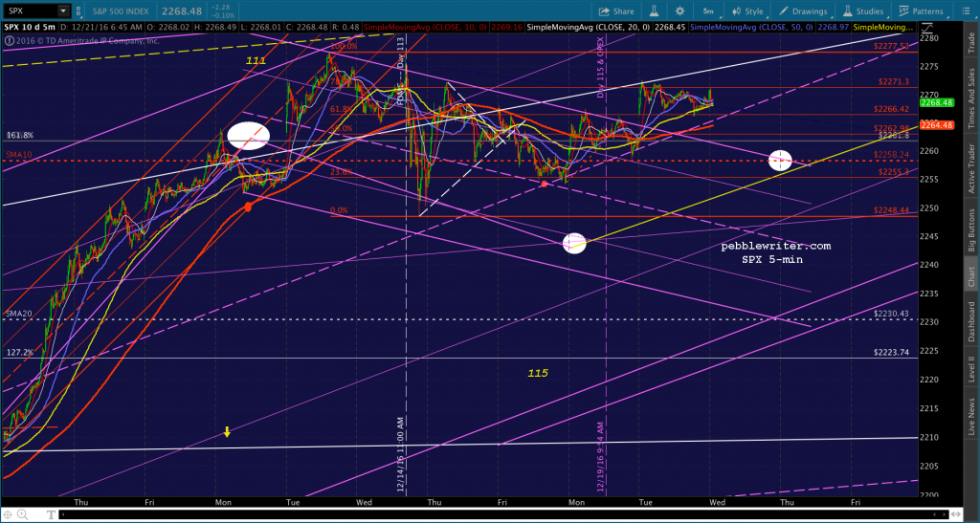Click the 127.2% extension label
The image size is (980, 523).
point(20,353)
